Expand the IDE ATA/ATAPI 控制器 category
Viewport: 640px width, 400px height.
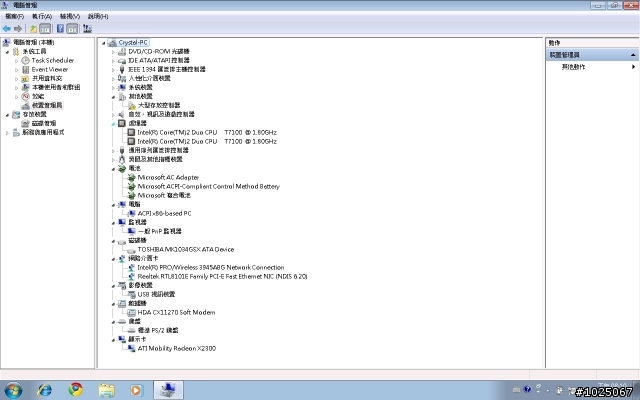click(113, 61)
